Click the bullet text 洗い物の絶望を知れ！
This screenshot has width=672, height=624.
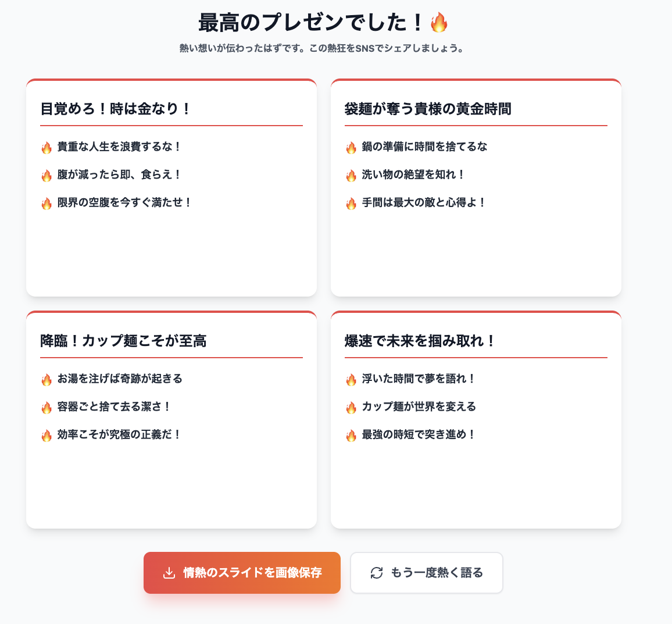(413, 174)
